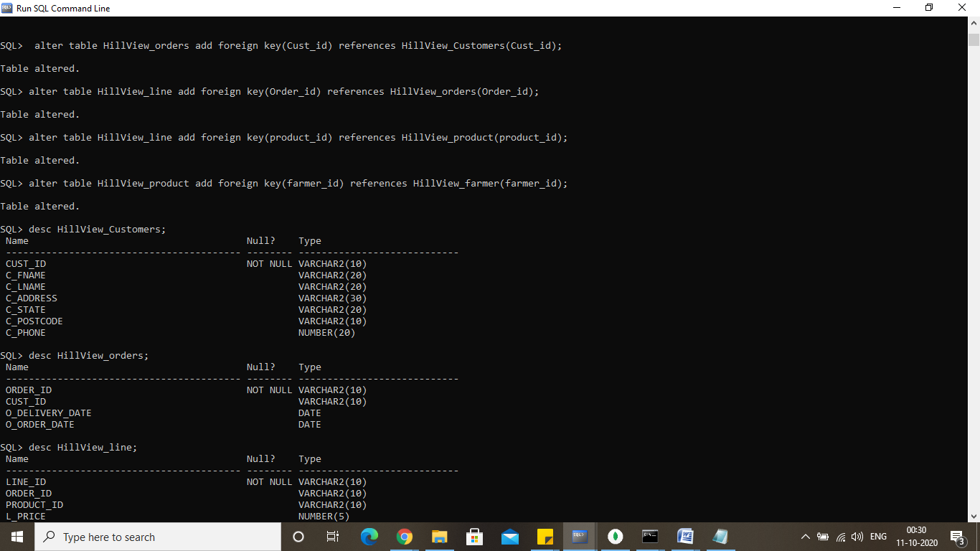
Task: Open File Explorer from taskbar
Action: click(x=439, y=537)
